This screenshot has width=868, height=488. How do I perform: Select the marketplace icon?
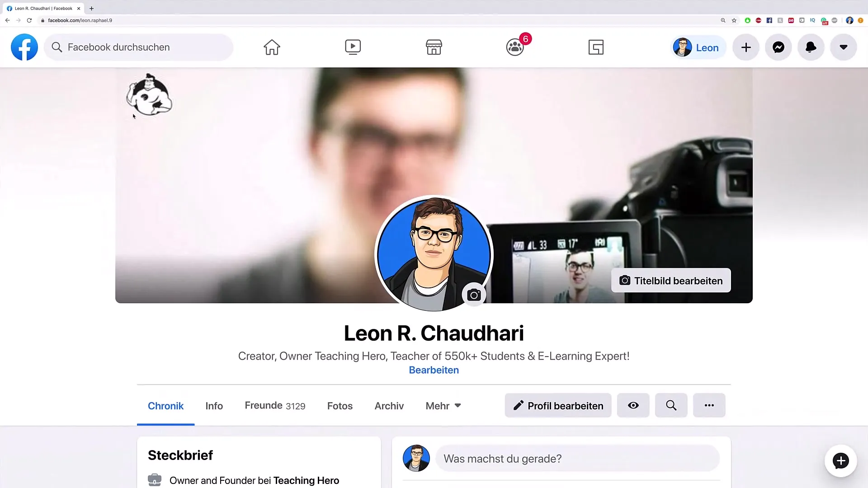coord(434,47)
